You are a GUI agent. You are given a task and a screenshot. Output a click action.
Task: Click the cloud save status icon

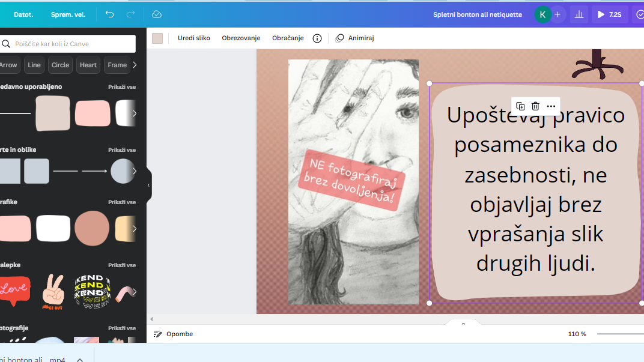[x=156, y=14]
